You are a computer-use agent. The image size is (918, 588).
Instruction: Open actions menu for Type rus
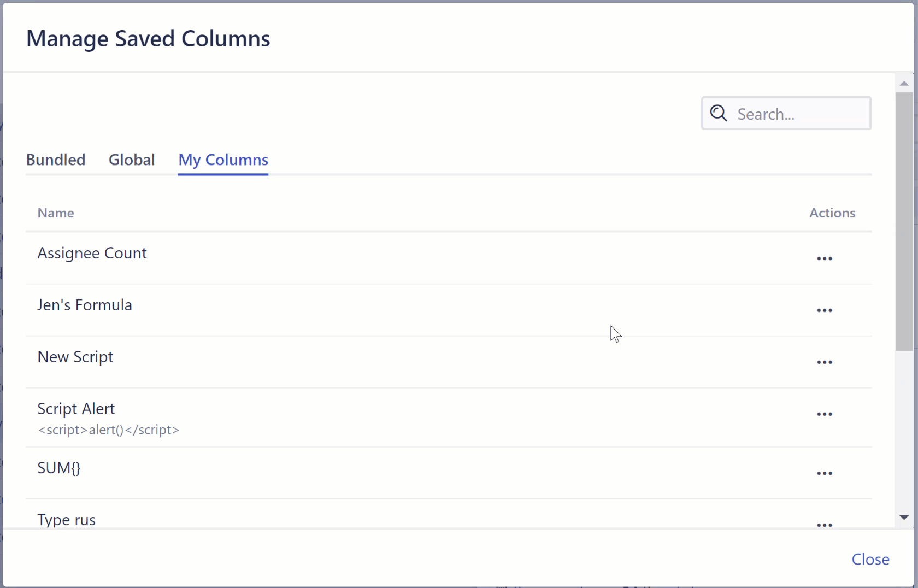tap(825, 525)
